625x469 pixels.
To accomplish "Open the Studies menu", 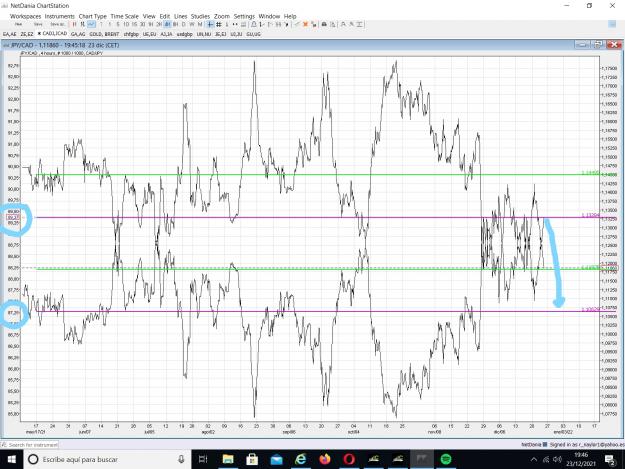I will (200, 16).
